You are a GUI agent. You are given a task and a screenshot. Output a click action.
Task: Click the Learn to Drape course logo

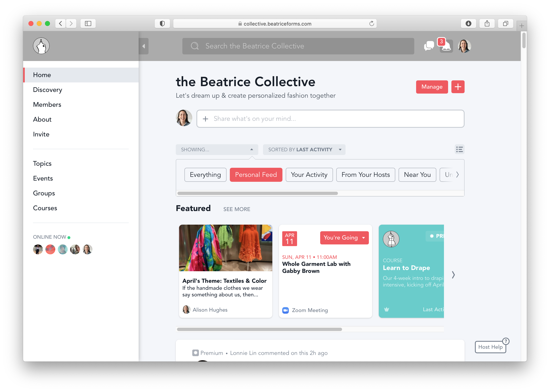391,239
